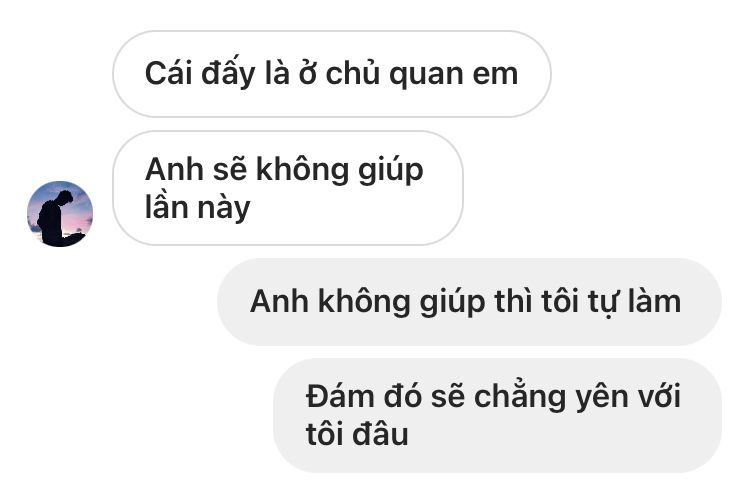Click the word "Đám" in the final message
Image resolution: width=750 pixels, height=480 pixels.
(x=340, y=396)
